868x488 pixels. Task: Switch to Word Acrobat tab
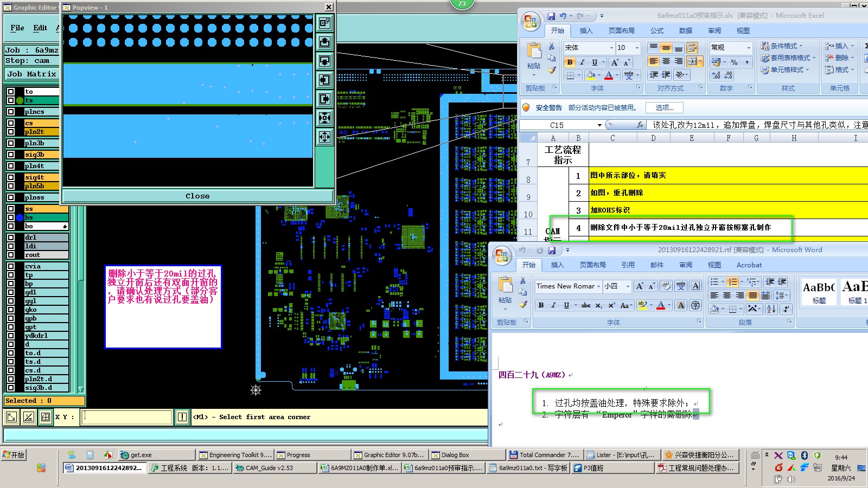point(749,265)
